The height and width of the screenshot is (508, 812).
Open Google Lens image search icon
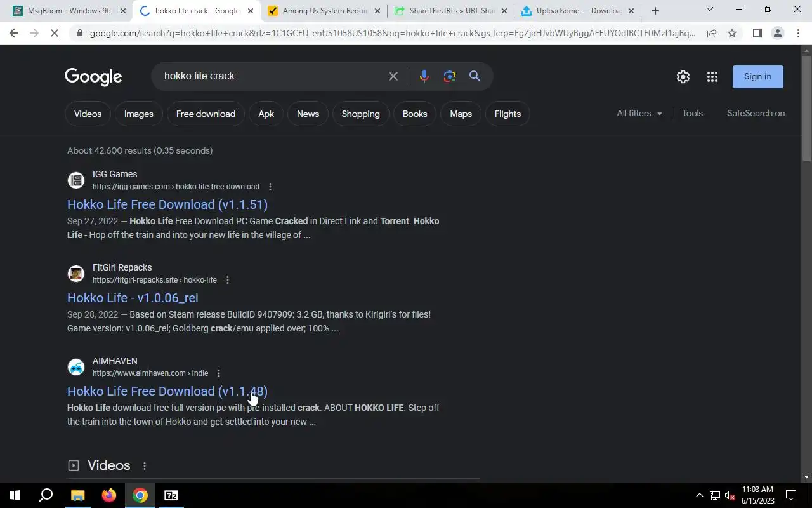450,76
